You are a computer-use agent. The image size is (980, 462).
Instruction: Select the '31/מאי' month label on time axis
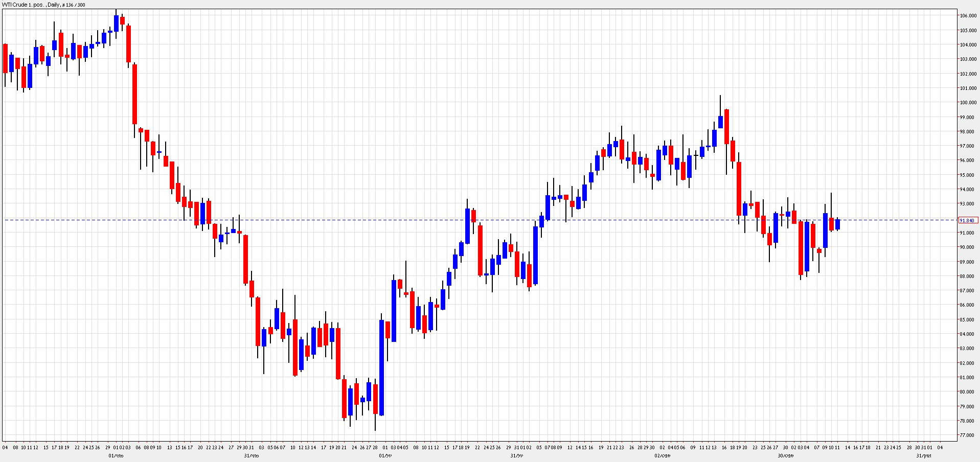tap(252, 455)
